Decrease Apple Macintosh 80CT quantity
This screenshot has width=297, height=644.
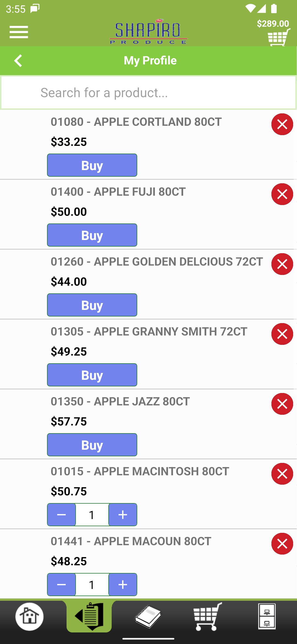coord(61,515)
